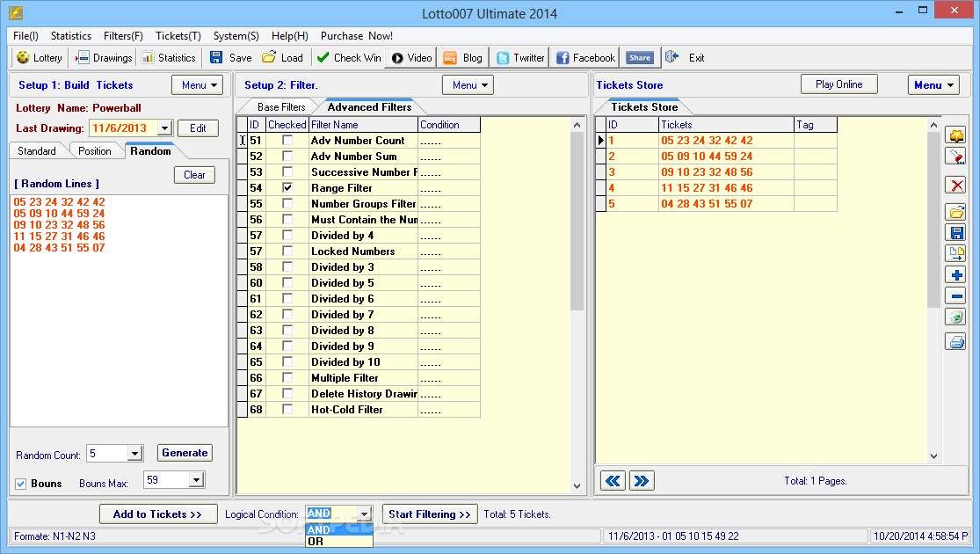
Task: Open the Video toolbar button
Action: pyautogui.click(x=411, y=57)
